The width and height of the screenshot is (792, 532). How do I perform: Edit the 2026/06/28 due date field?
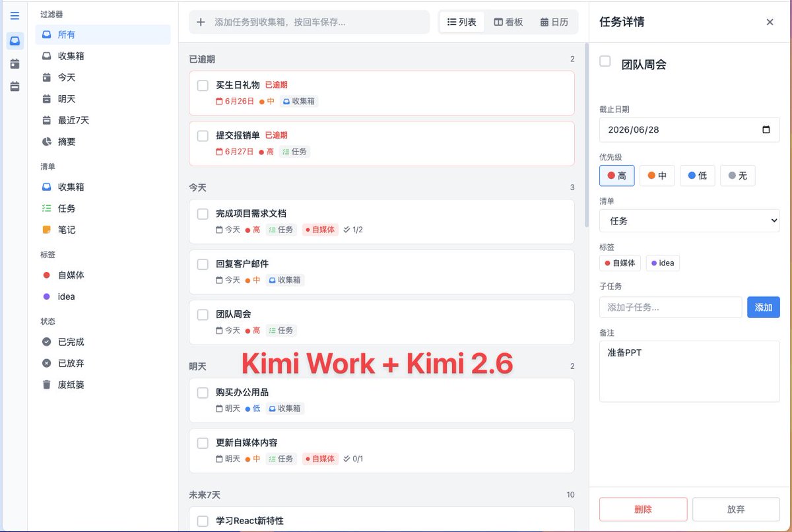(x=690, y=130)
